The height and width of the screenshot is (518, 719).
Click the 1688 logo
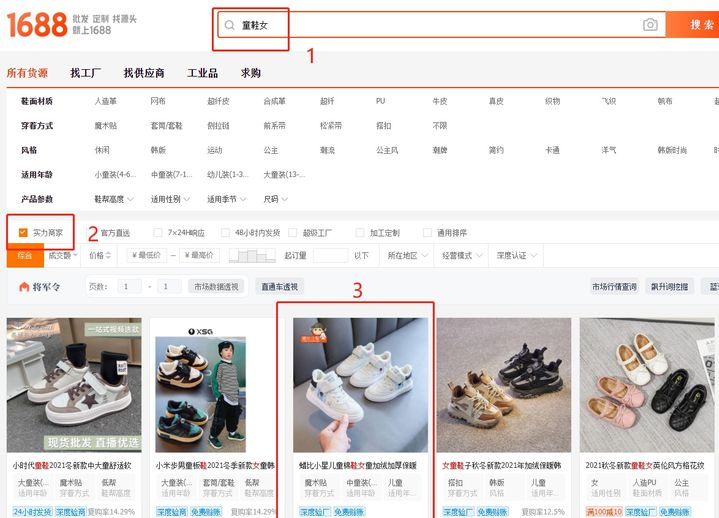click(x=37, y=24)
